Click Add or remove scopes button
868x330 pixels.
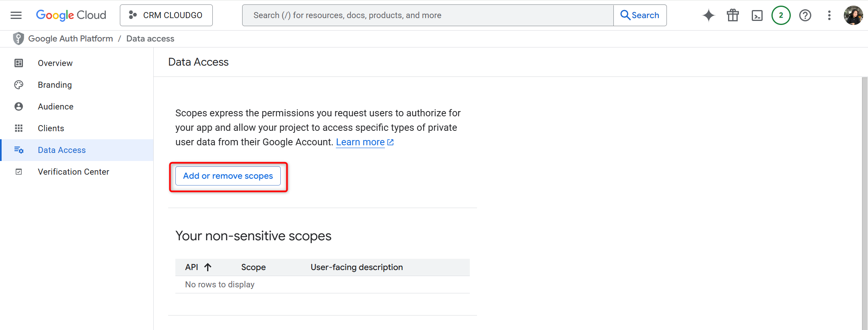[228, 176]
